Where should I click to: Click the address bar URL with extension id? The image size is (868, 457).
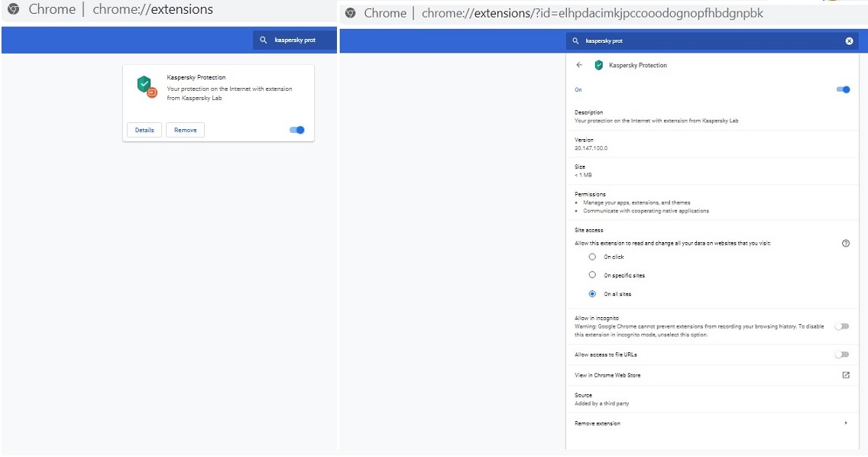[x=592, y=13]
